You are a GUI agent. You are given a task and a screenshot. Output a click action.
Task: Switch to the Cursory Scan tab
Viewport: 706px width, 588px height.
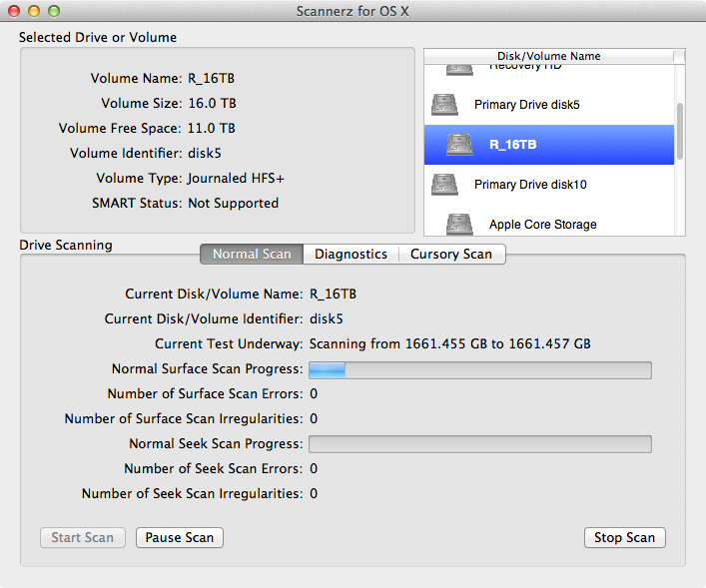[451, 254]
